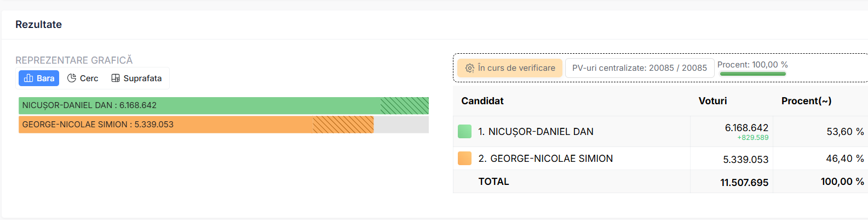Click the Candidat column header
Image resolution: width=868 pixels, height=220 pixels.
pyautogui.click(x=482, y=101)
